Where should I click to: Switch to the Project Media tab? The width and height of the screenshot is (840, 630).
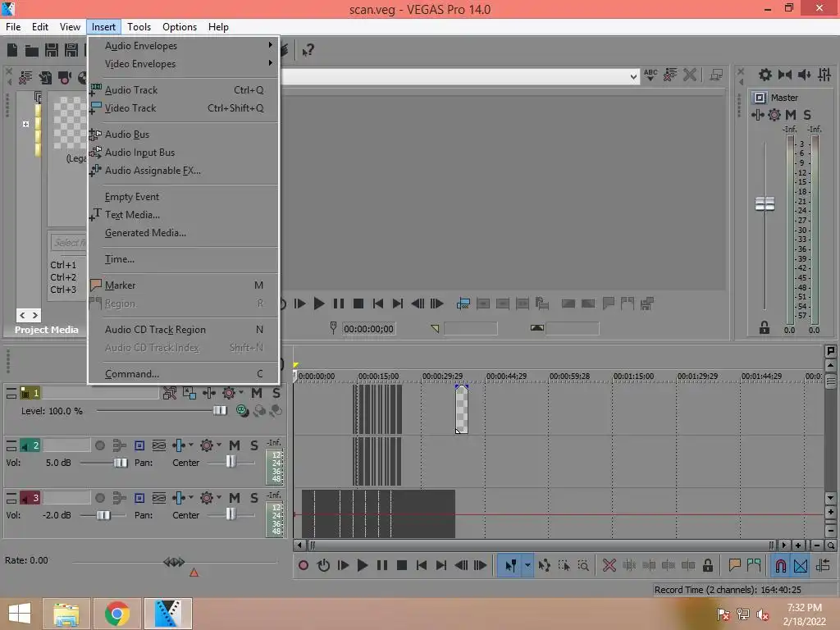(x=46, y=330)
